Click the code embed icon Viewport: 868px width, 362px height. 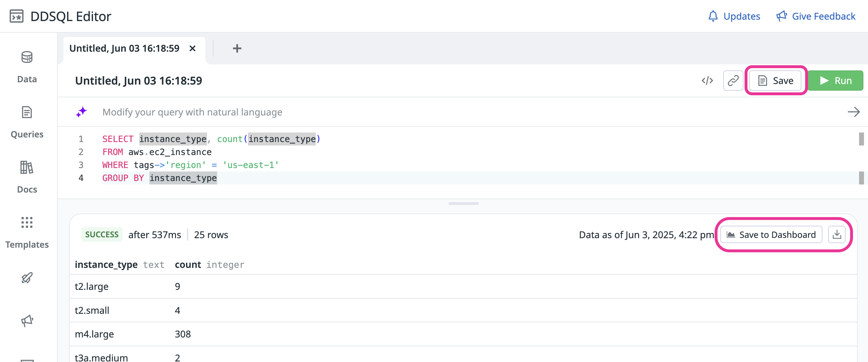point(707,81)
